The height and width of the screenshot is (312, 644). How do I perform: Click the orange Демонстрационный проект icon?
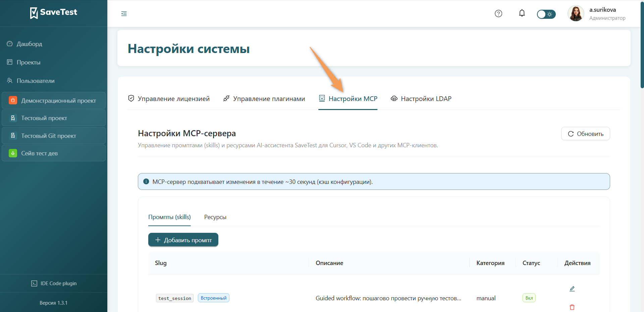click(x=13, y=100)
